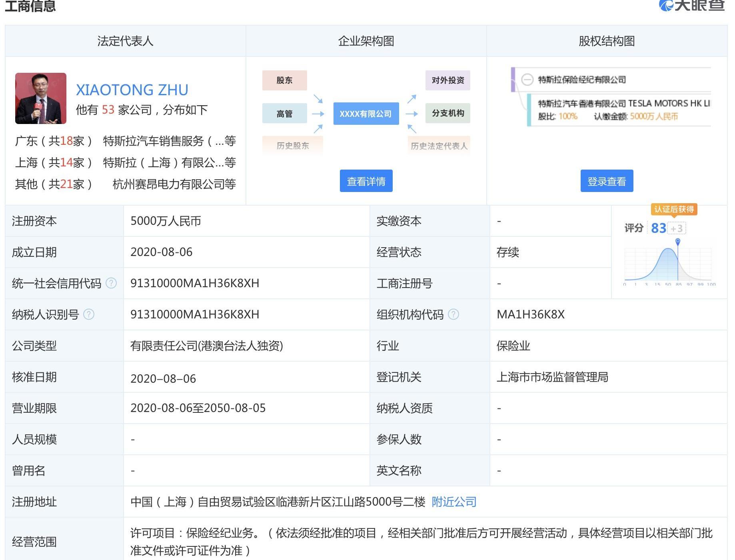Click help icon next to 统一社会信用代码
Screen dimensions: 735x560
(x=111, y=283)
